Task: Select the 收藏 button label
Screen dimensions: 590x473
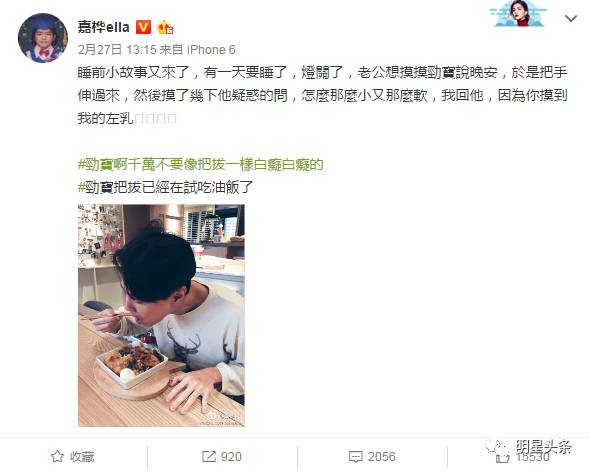Action: pos(82,457)
